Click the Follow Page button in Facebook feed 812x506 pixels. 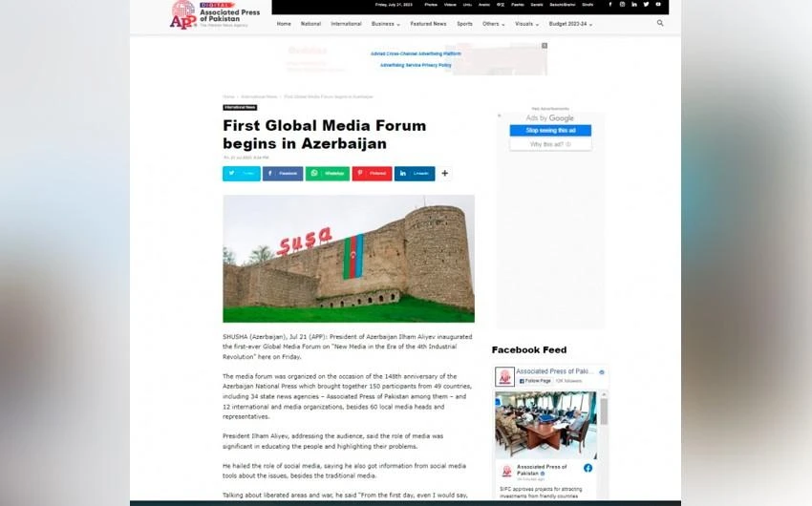tap(535, 380)
